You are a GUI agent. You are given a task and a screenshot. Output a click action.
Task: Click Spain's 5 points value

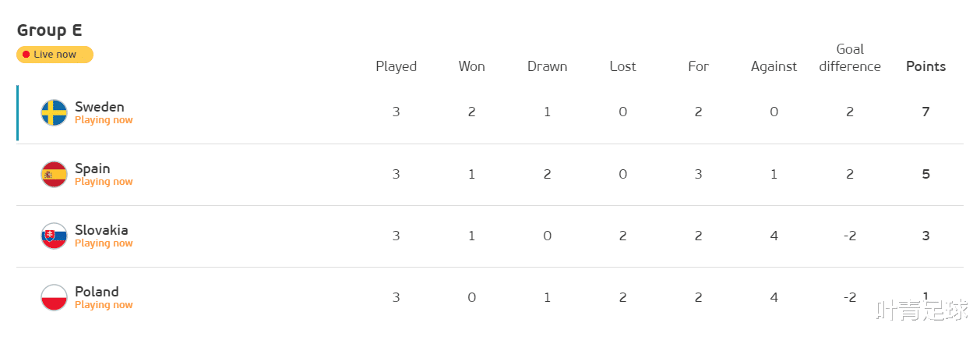tap(925, 174)
